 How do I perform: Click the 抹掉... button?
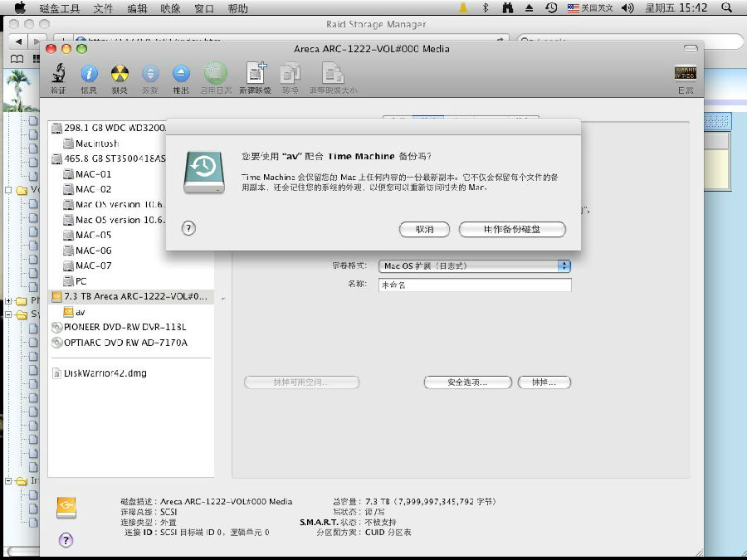544,382
